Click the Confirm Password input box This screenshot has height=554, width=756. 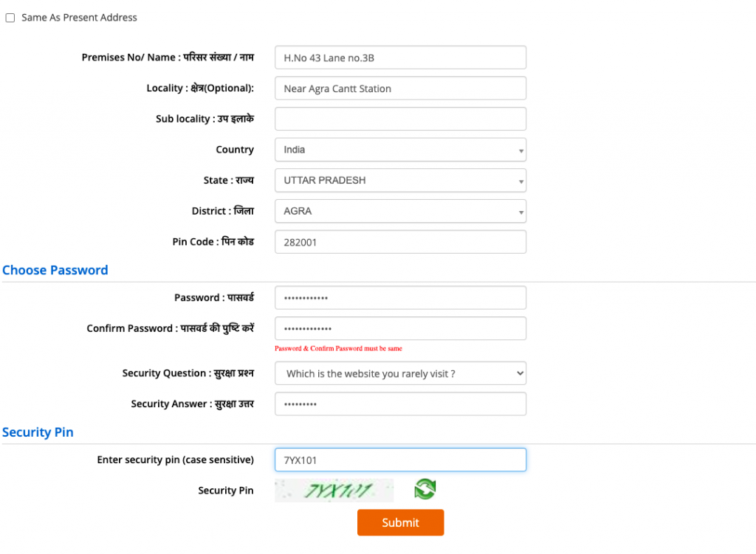400,328
